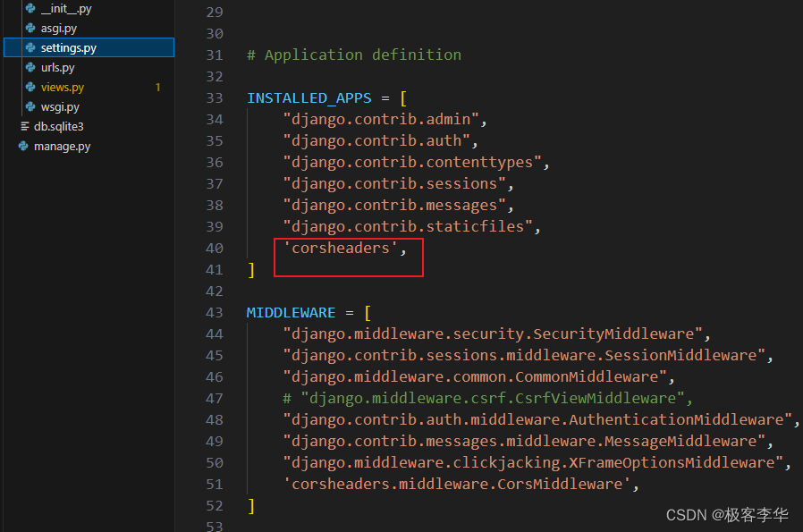Click the Python icon beside views.py
This screenshot has width=803, height=532.
click(30, 87)
